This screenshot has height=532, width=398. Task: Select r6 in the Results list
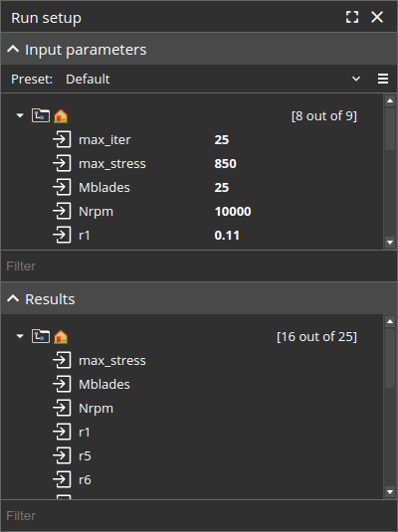pos(85,479)
